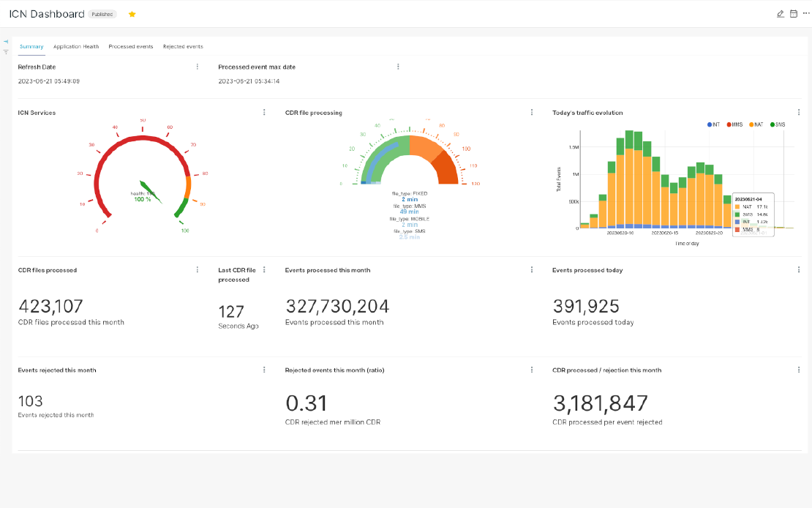Open the Events processed today options menu
The width and height of the screenshot is (812, 508).
click(799, 269)
